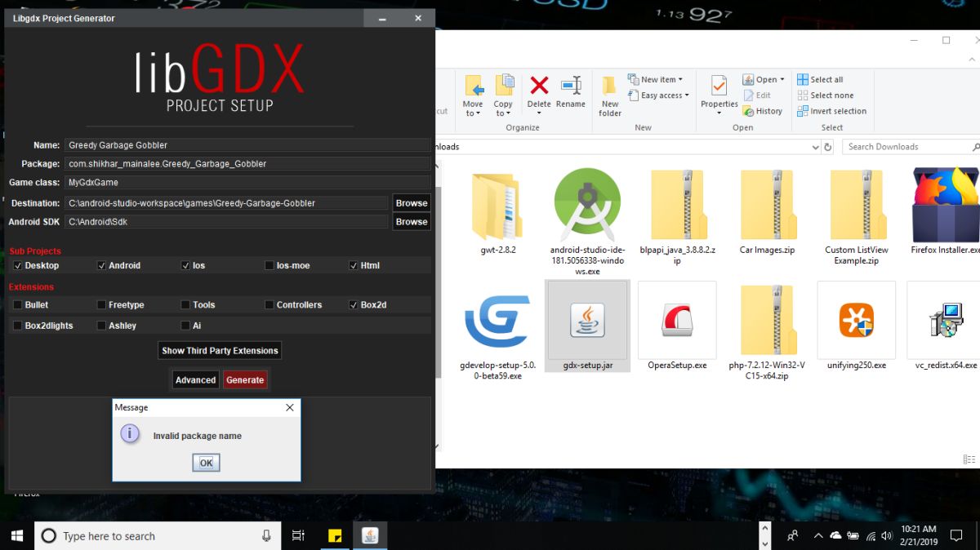The width and height of the screenshot is (980, 550).
Task: Expand the address bar history dropdown arrow
Action: (x=815, y=147)
